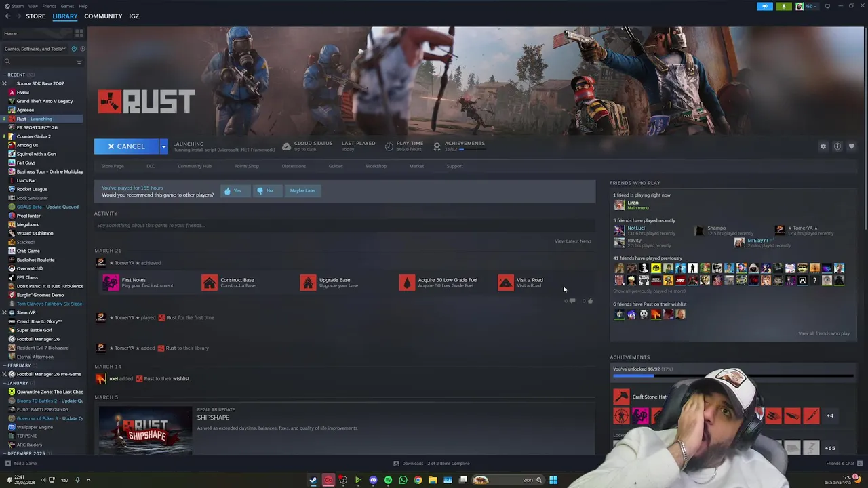Open the IGZ profile tab
Screen dimensions: 868x488
[x=134, y=16]
